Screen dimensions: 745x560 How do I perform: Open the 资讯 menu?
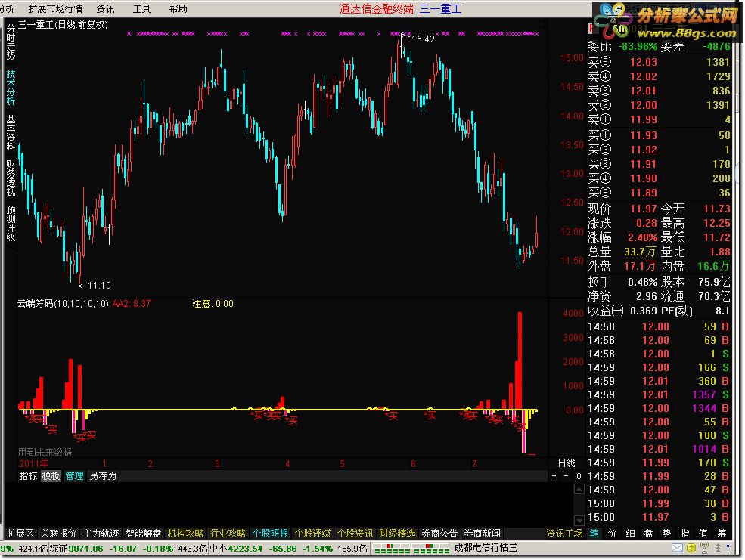pos(105,8)
